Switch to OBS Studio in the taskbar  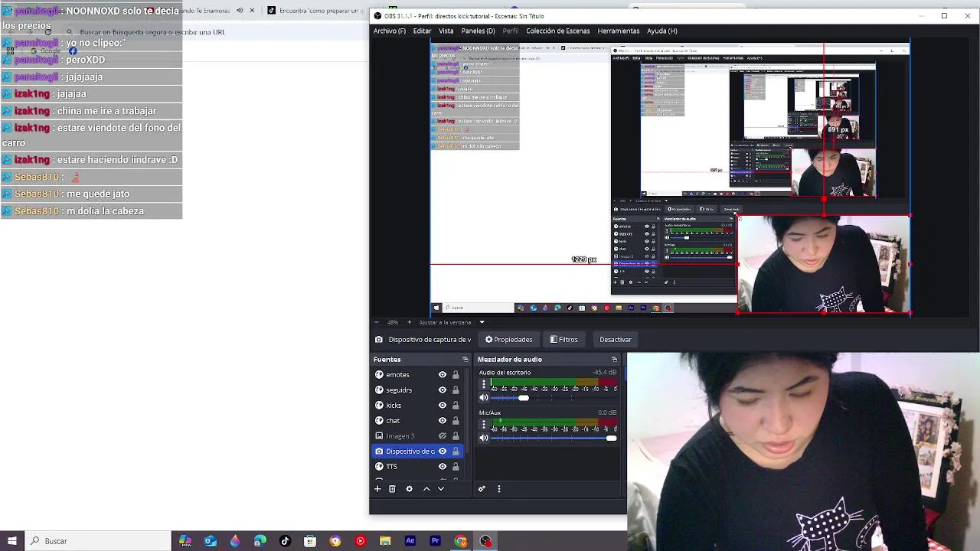coord(485,541)
